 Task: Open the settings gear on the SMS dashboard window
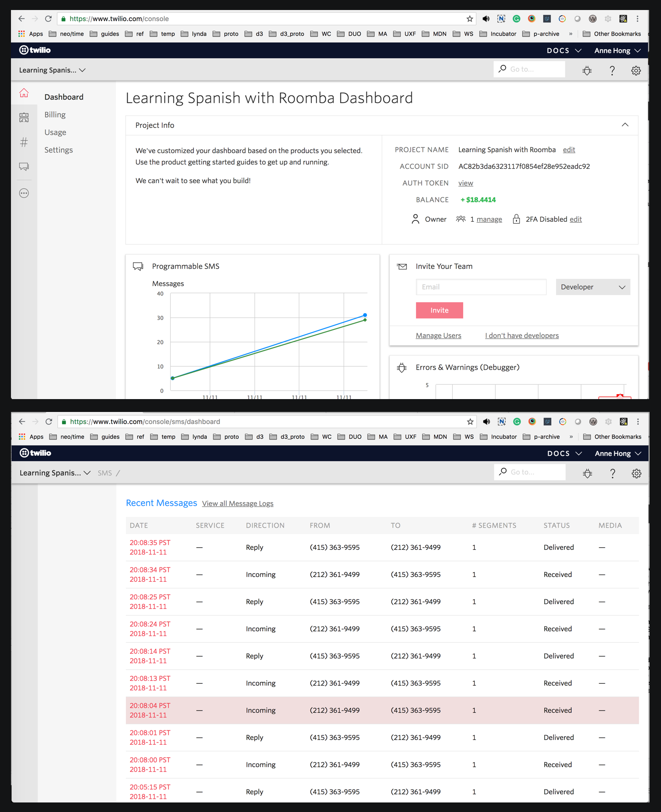point(636,473)
